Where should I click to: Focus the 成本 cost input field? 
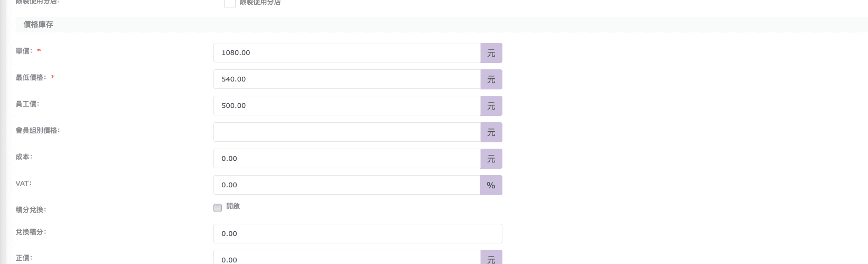click(347, 159)
